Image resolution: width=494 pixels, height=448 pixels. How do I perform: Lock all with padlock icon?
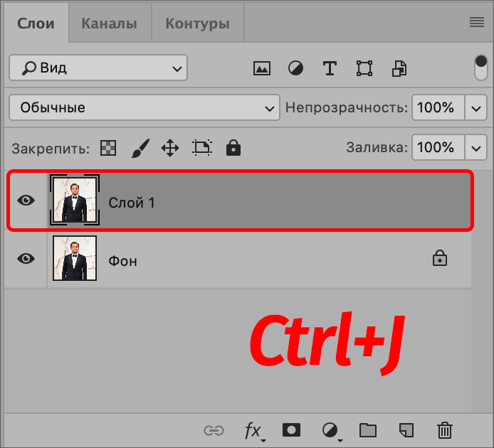233,148
